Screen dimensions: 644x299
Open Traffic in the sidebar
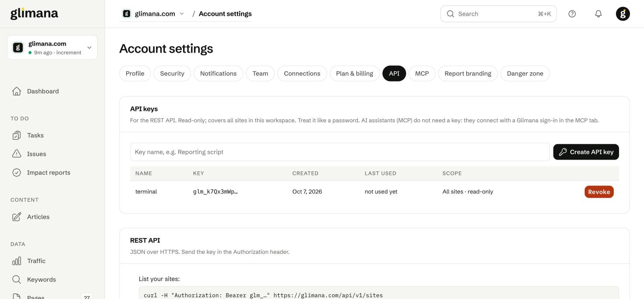click(x=53, y=261)
